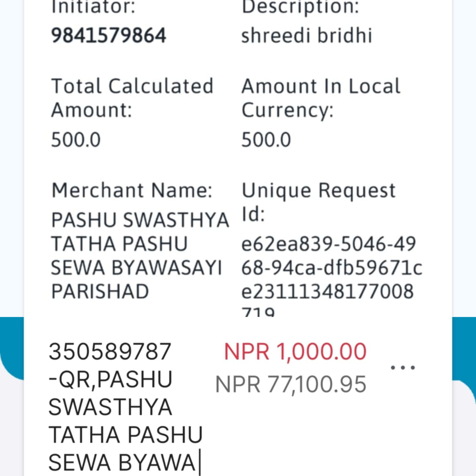The image size is (476, 476).
Task: Click the NPR 77,100.95 balance amount
Action: (x=291, y=384)
